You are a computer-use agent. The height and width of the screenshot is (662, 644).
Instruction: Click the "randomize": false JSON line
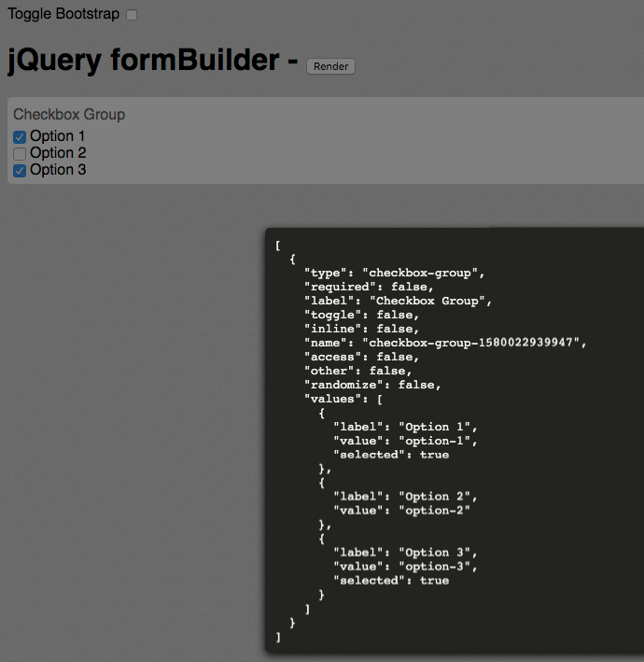coord(372,385)
